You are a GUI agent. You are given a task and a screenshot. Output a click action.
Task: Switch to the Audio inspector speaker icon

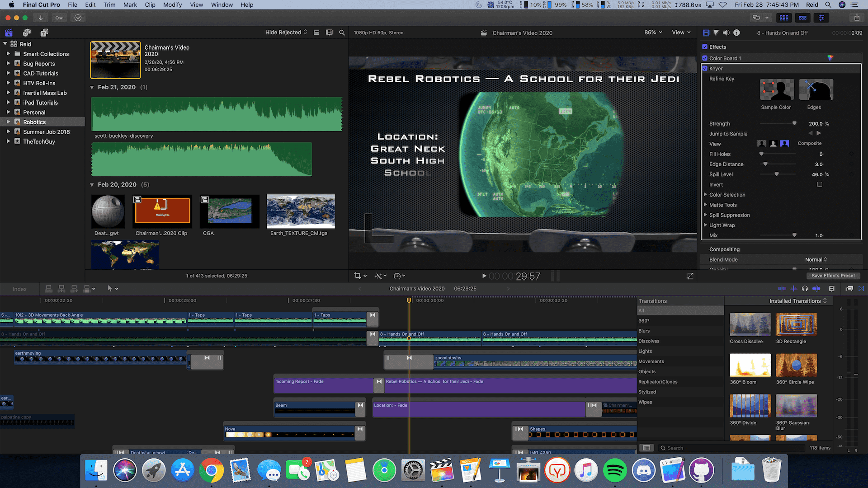click(x=726, y=33)
